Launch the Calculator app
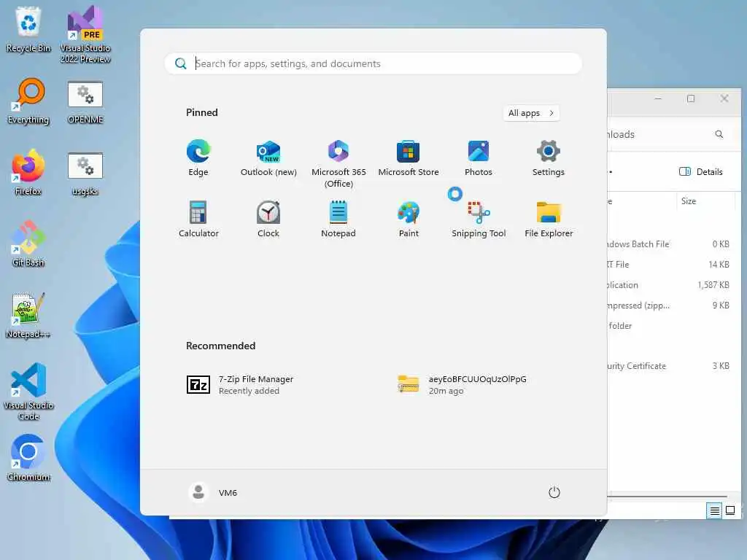 click(198, 219)
